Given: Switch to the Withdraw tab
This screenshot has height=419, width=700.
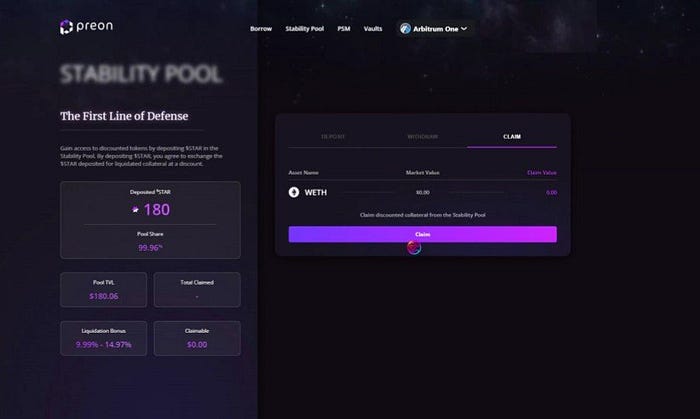Looking at the screenshot, I should 422,137.
